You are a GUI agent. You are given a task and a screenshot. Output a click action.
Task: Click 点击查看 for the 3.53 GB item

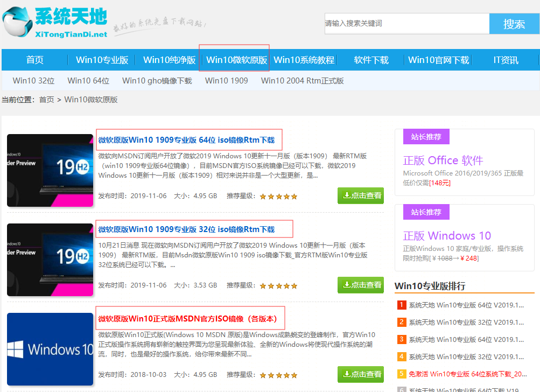(x=361, y=285)
